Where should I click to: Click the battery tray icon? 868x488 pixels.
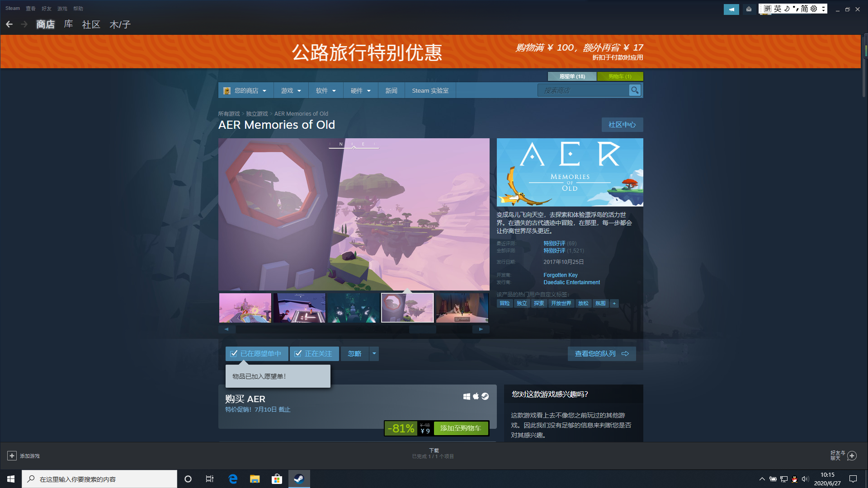(x=773, y=479)
